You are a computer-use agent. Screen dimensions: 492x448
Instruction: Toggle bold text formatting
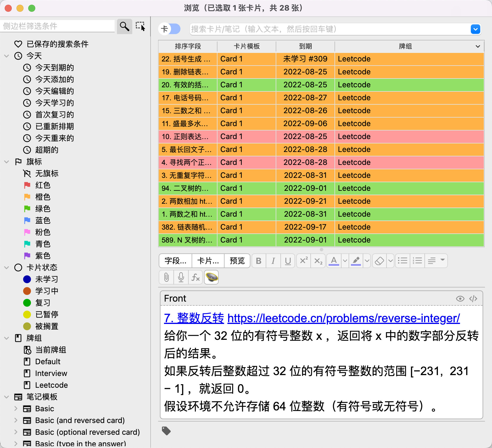(x=259, y=261)
